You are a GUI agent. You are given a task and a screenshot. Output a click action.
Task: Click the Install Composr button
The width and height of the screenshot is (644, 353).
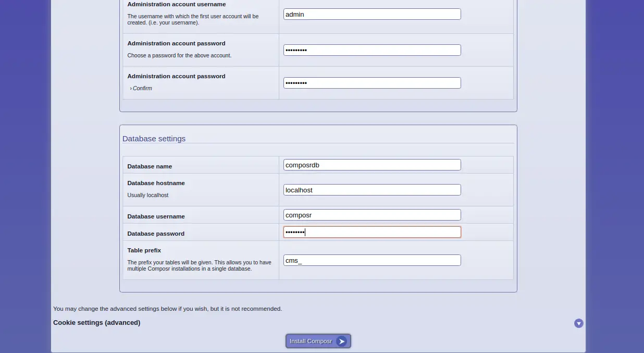(318, 341)
